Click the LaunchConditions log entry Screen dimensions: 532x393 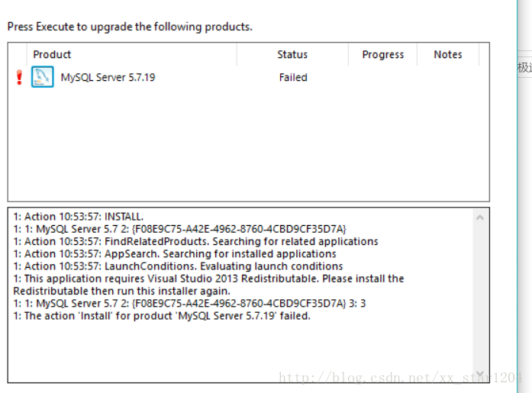tap(178, 266)
